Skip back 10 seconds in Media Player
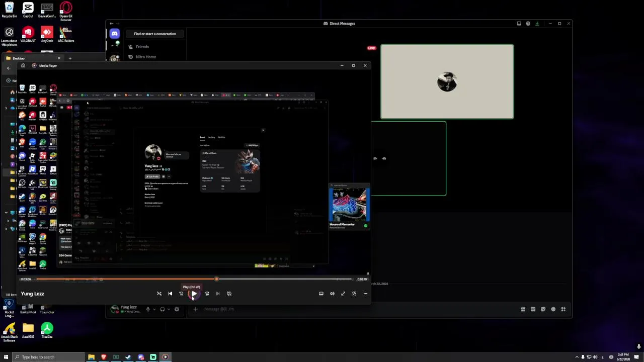The image size is (644, 362). pyautogui.click(x=181, y=294)
